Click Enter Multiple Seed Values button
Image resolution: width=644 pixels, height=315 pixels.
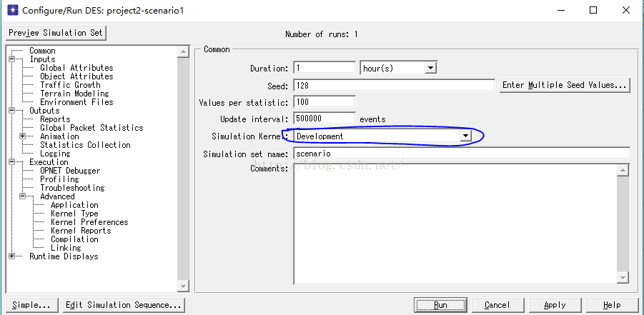point(565,86)
